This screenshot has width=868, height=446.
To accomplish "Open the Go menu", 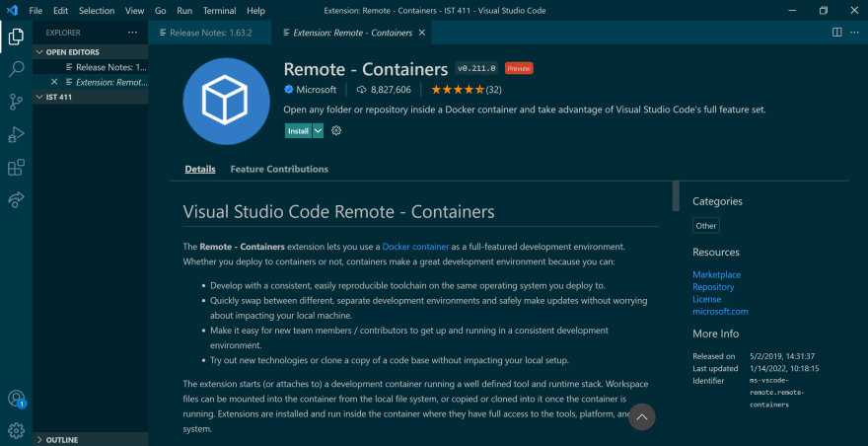I will point(161,11).
